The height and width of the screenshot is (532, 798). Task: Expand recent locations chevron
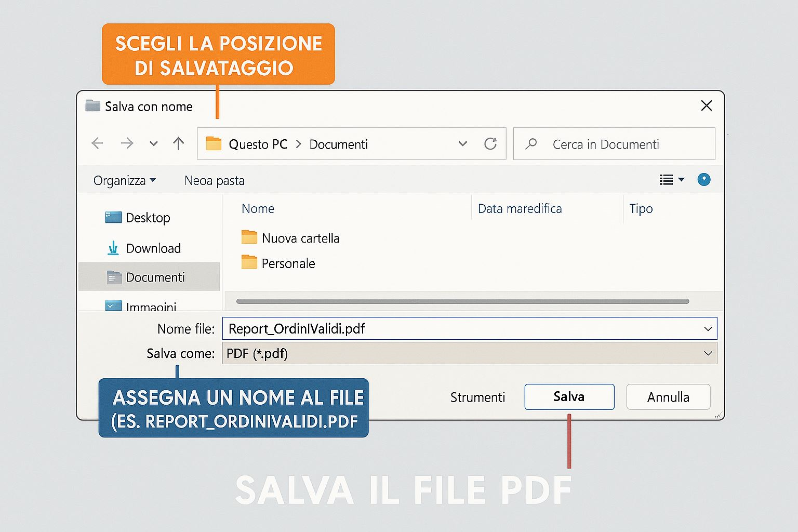pos(153,144)
